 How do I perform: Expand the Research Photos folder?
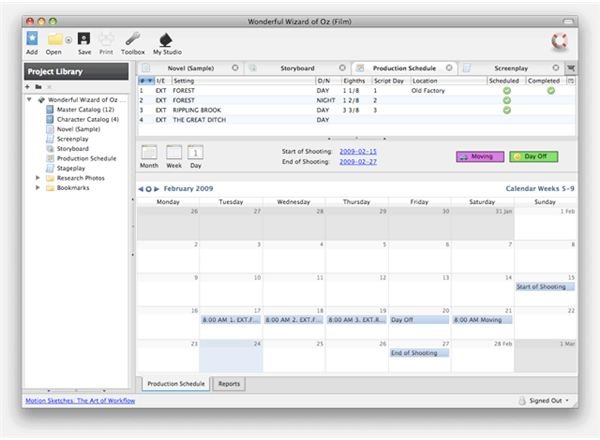click(x=38, y=178)
